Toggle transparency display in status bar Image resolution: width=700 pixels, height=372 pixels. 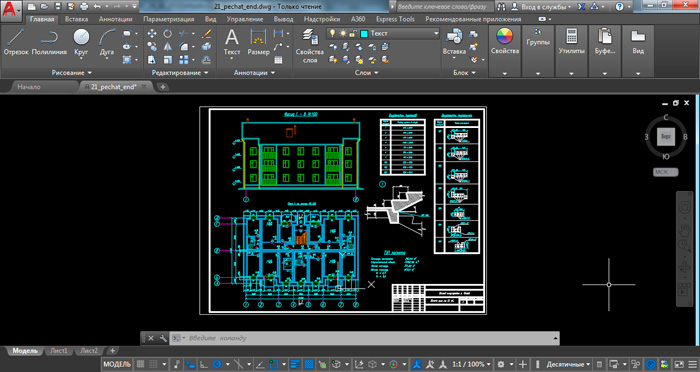(x=308, y=364)
